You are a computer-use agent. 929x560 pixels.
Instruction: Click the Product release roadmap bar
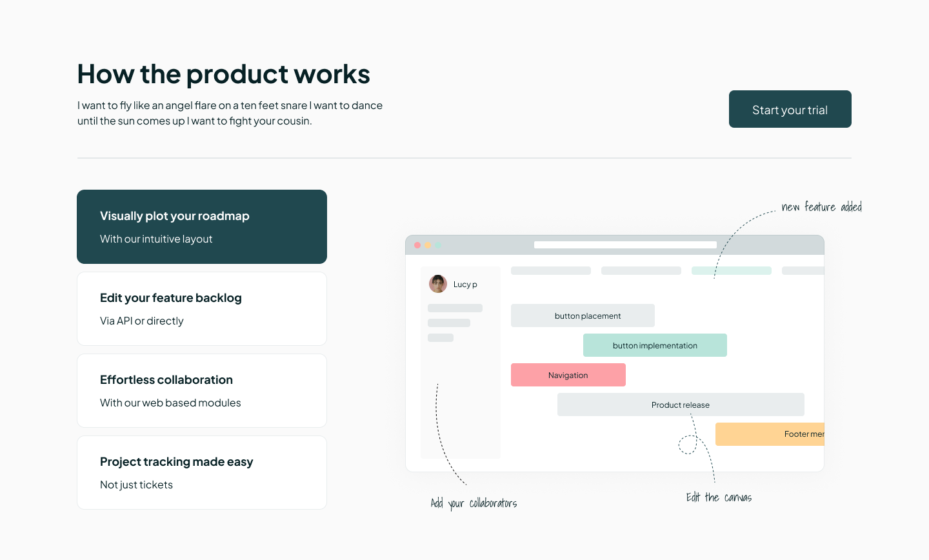tap(681, 405)
